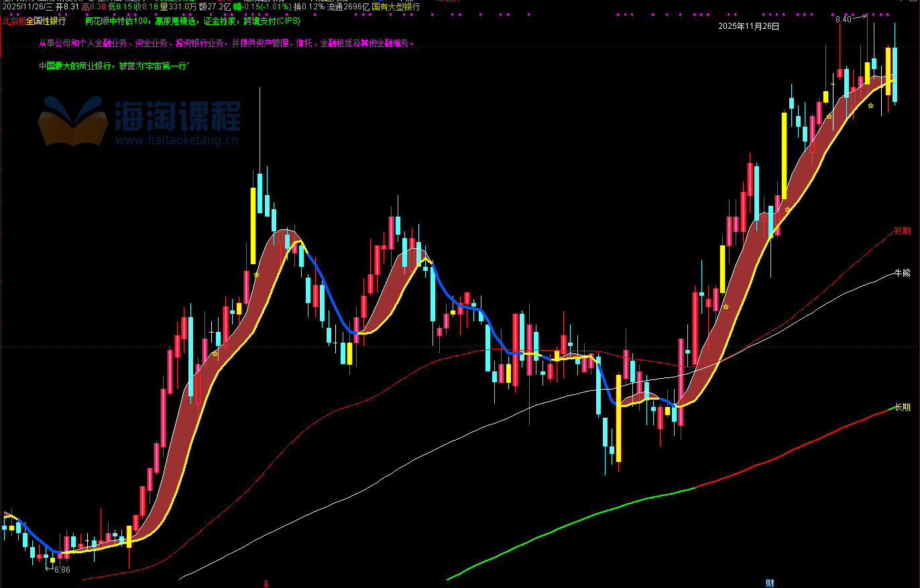920x588 pixels.
Task: Click the 国有大型银行 label in header
Action: [x=396, y=7]
